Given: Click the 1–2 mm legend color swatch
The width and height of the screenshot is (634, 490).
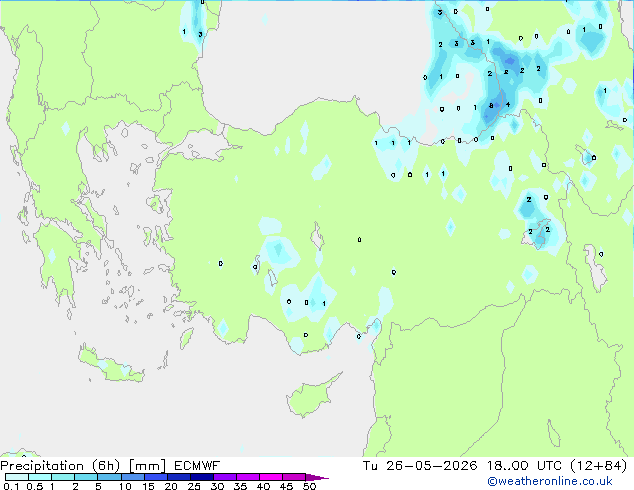Looking at the screenshot, I should coord(63,477).
